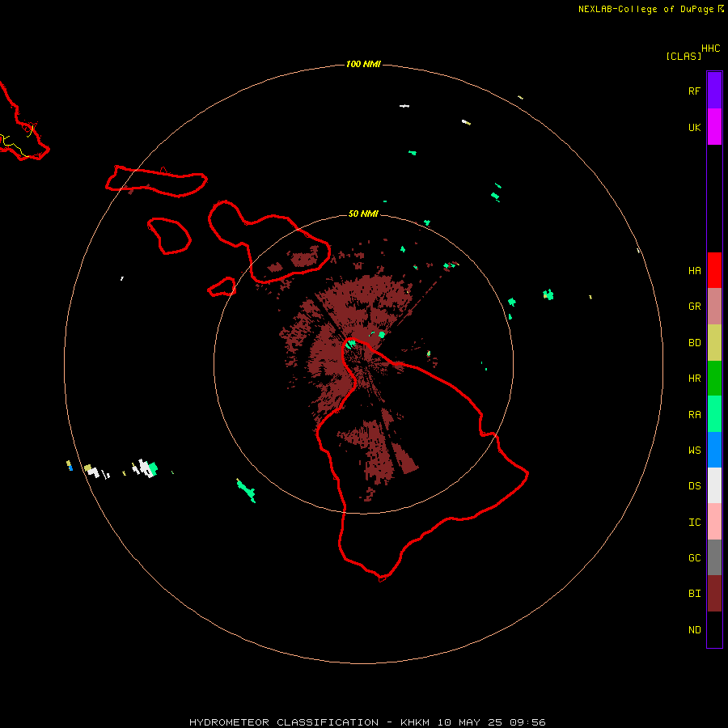
Task: Click the "50 NMI" range ring label
Action: pos(363,214)
